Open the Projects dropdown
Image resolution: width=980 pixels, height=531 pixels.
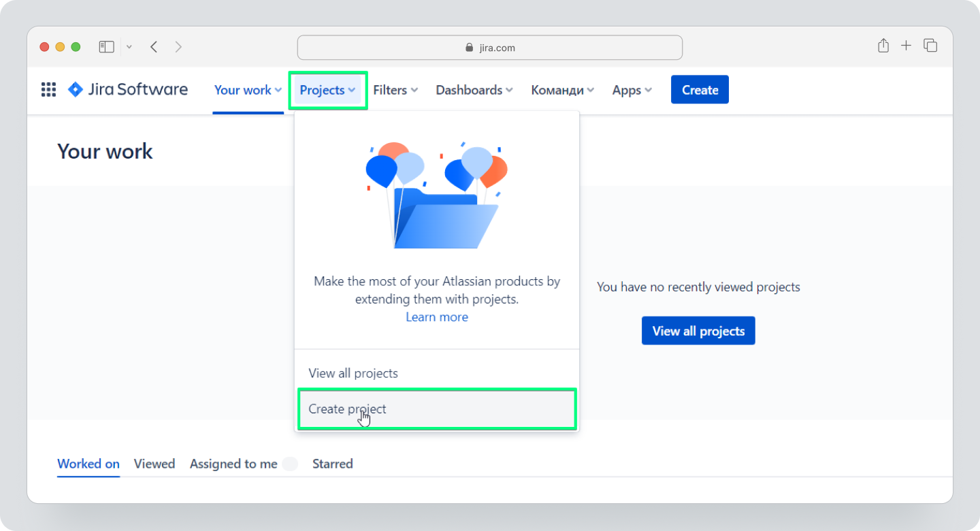click(x=327, y=89)
